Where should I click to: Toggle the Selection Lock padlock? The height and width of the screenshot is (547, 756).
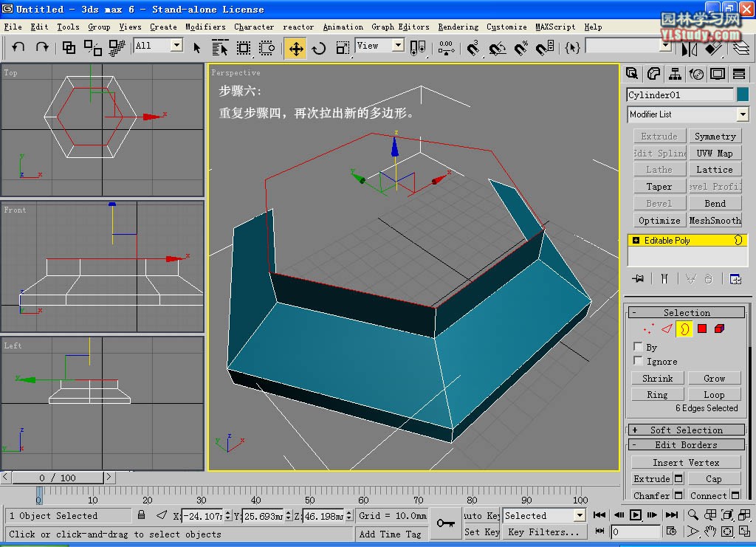pyautogui.click(x=141, y=515)
